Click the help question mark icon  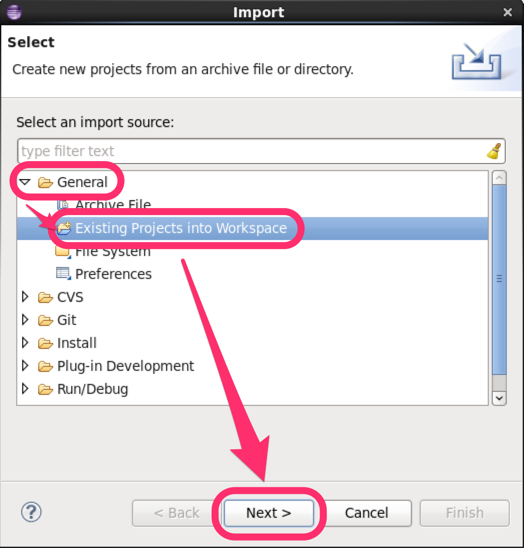pos(31,512)
